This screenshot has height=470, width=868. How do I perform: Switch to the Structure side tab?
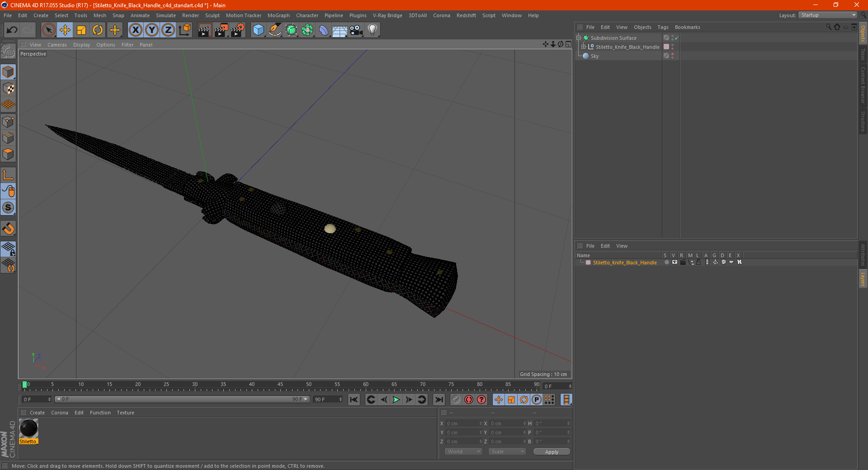pyautogui.click(x=863, y=121)
